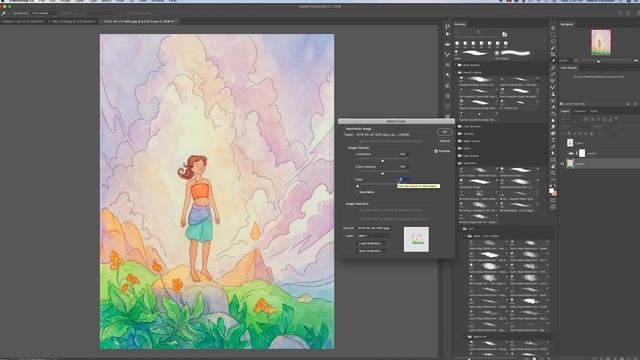Click Navigator zoom out icon

(575, 61)
